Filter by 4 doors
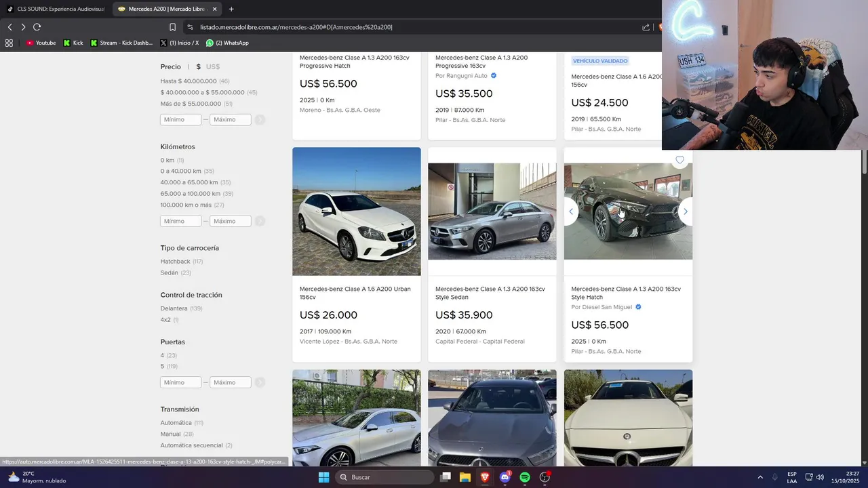 click(x=162, y=355)
